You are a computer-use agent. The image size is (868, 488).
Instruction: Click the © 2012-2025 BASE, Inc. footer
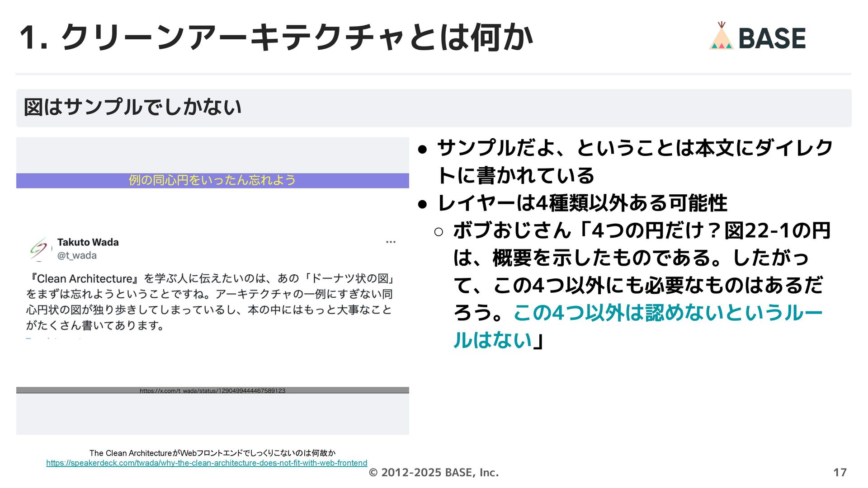434,473
